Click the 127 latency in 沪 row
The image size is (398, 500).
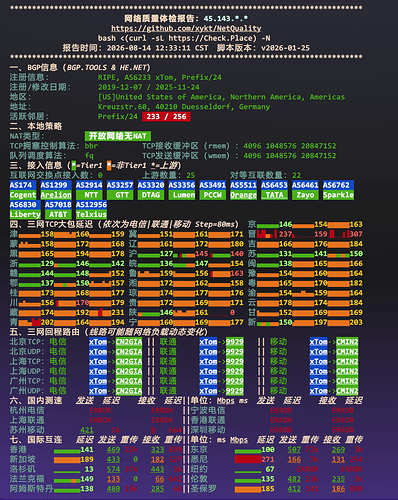tap(166, 254)
